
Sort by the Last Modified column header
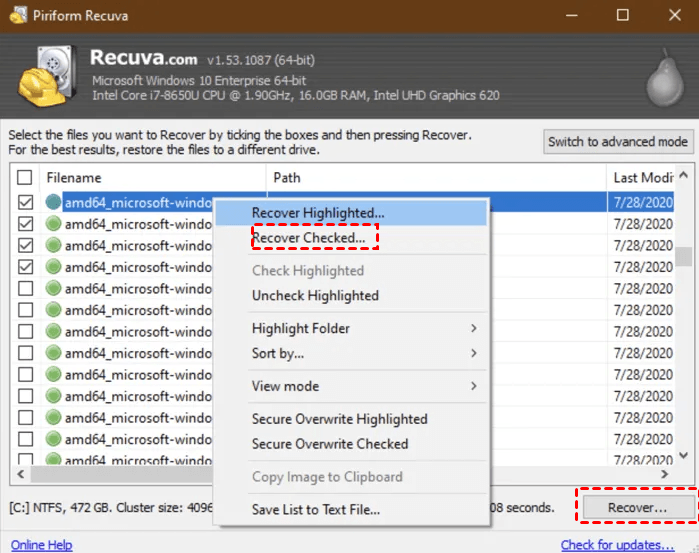(641, 178)
